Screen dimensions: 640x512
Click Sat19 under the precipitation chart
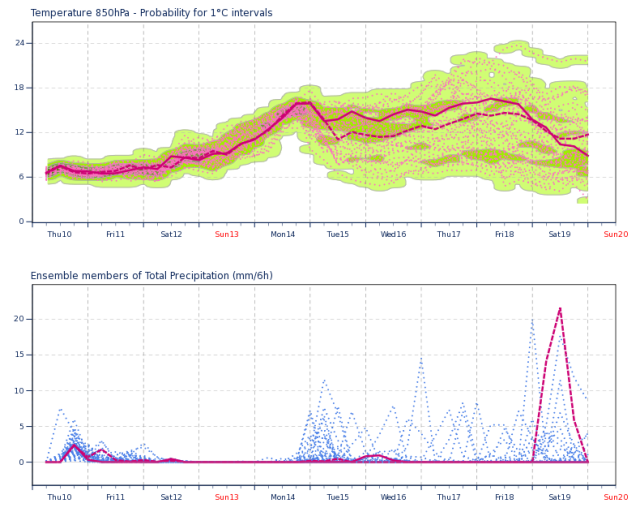pos(560,497)
